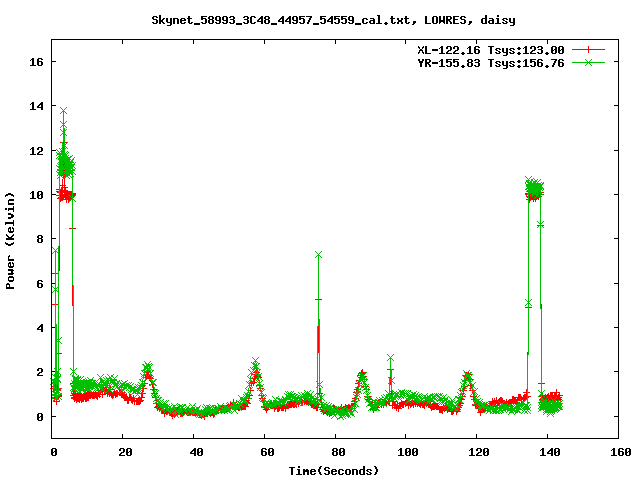Click y-axis tick label 2
Screen dimensions: 640x480
click(40, 372)
